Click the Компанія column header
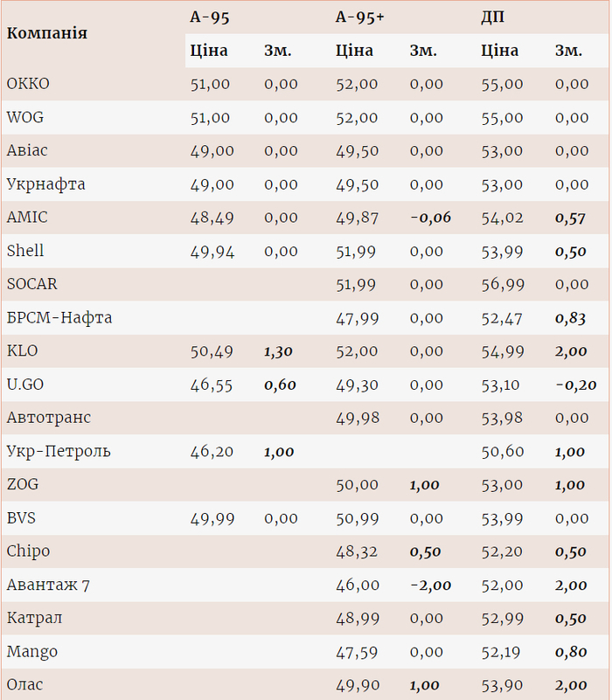 coord(46,33)
